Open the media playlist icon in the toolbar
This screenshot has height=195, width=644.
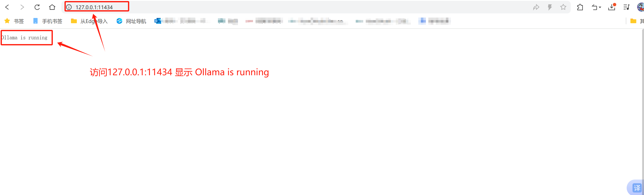[x=626, y=7]
